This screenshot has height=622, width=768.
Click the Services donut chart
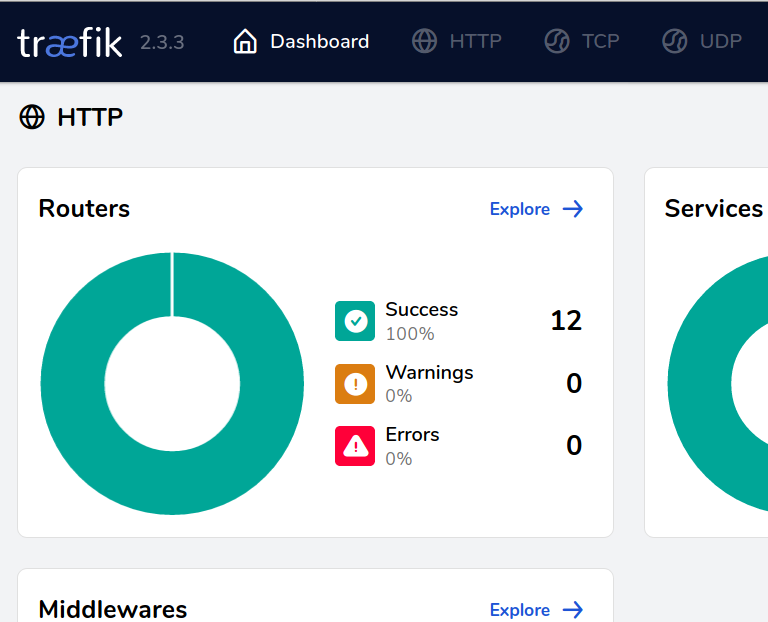[x=718, y=383]
